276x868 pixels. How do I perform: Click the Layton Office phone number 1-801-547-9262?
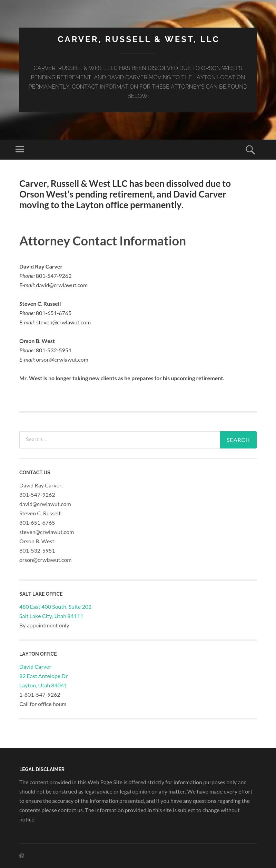pyautogui.click(x=40, y=694)
